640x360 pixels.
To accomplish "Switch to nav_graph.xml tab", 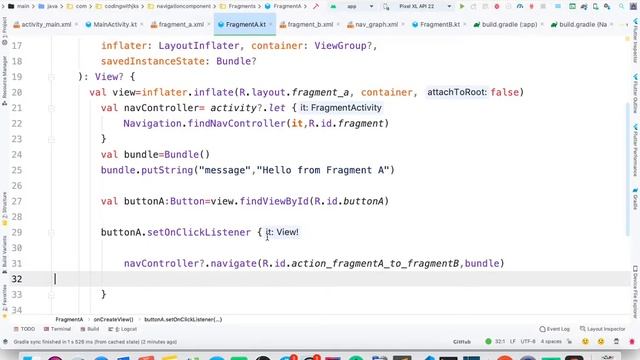I will [373, 24].
